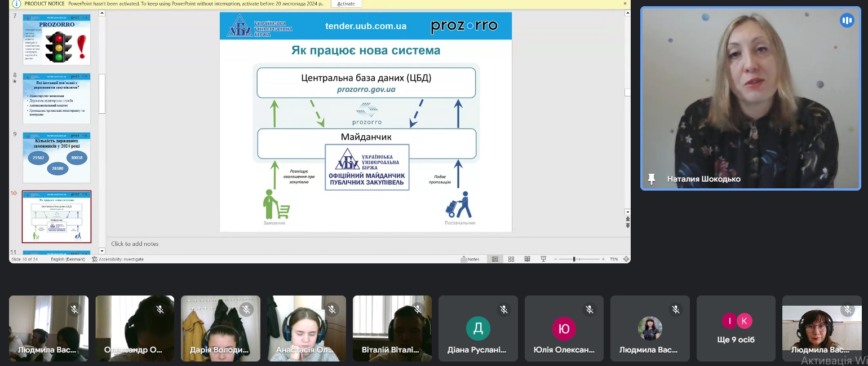Image resolution: width=868 pixels, height=366 pixels.
Task: Click muted mic icon on first Людмила Вас... tile
Action: click(x=74, y=309)
